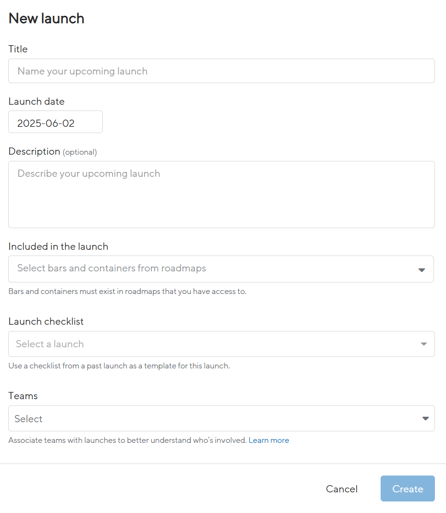This screenshot has height=513, width=446.
Task: Click the arrow icon in the Included in the launch field
Action: point(422,270)
